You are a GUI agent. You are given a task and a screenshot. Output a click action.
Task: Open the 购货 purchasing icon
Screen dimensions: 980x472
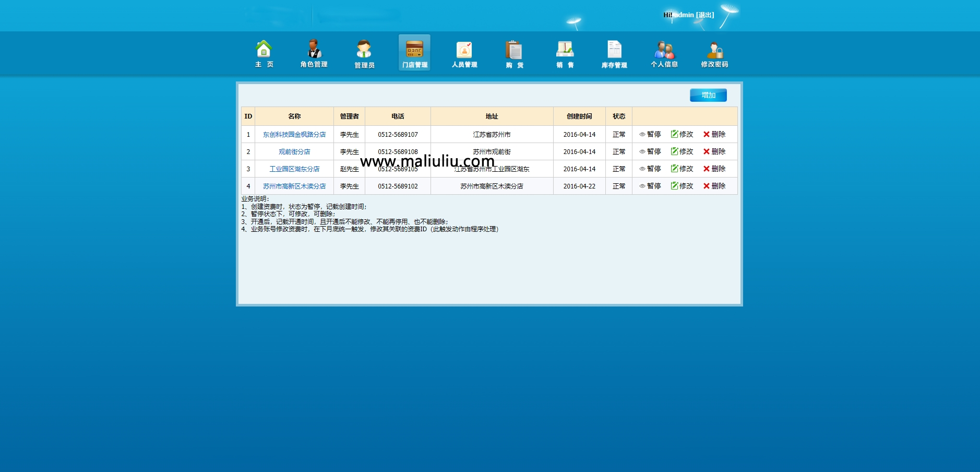[515, 52]
